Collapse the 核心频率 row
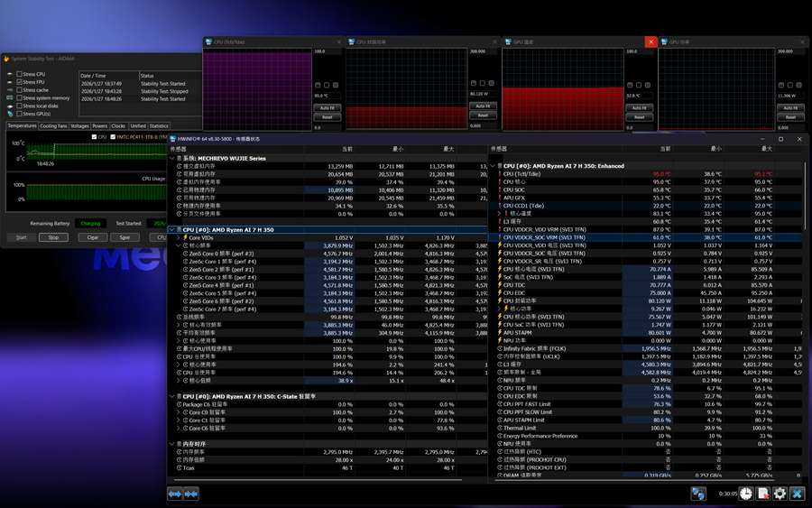812x508 pixels. [x=179, y=245]
